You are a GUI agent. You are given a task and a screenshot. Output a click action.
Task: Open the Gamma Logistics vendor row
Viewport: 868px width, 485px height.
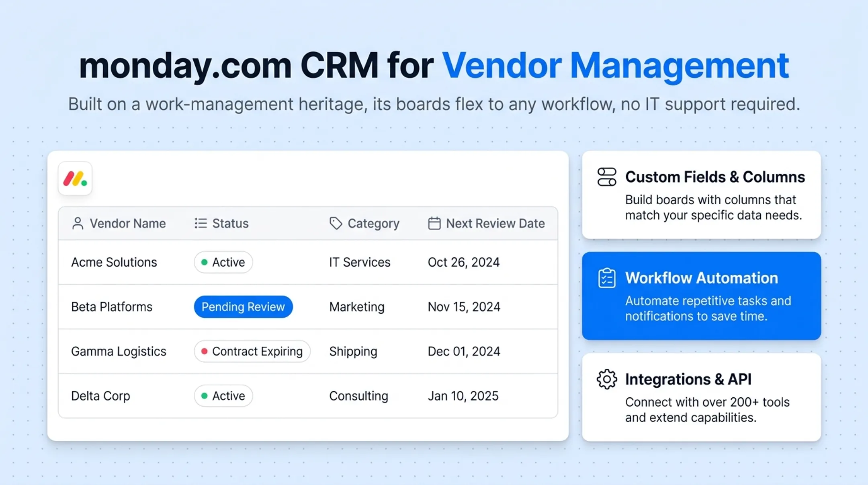coord(308,351)
